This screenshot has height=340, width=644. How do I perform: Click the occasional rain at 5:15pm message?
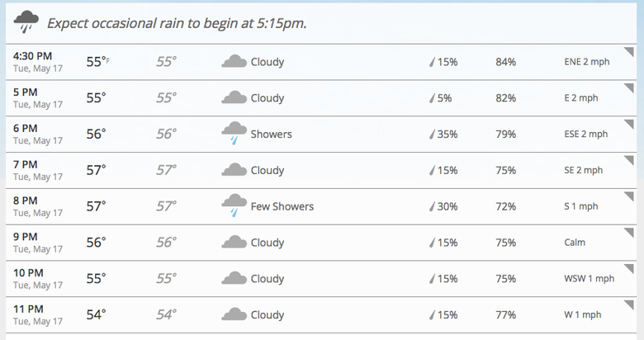pos(177,23)
